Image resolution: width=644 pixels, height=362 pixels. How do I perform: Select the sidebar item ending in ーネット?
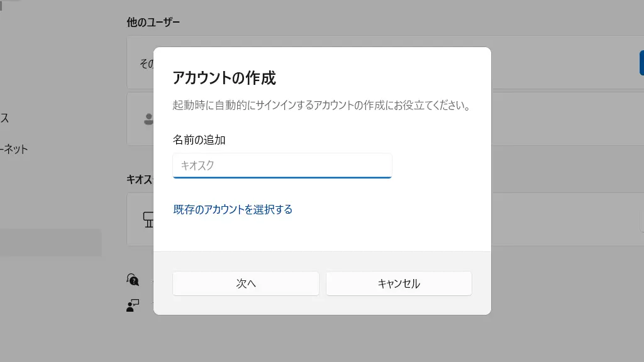[x=15, y=150]
